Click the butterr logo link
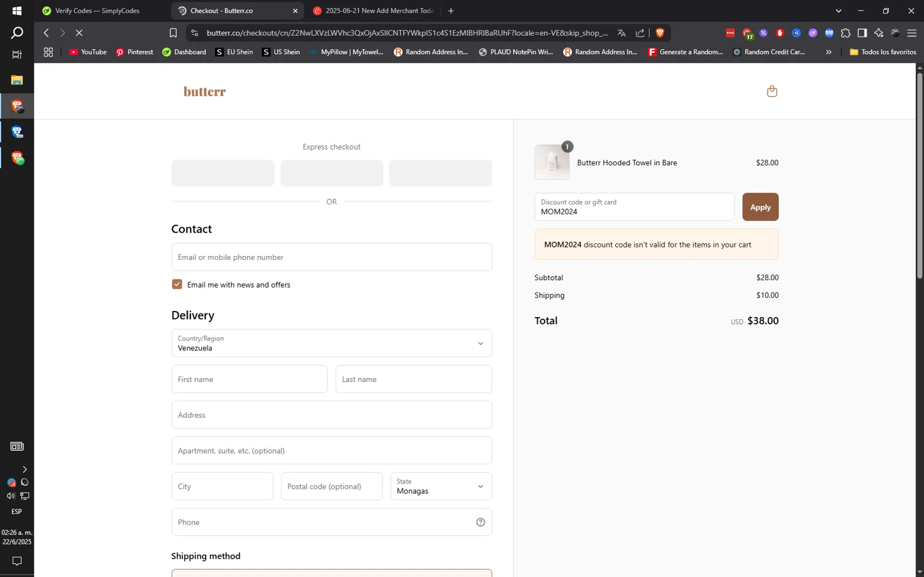This screenshot has height=577, width=924. pos(205,92)
